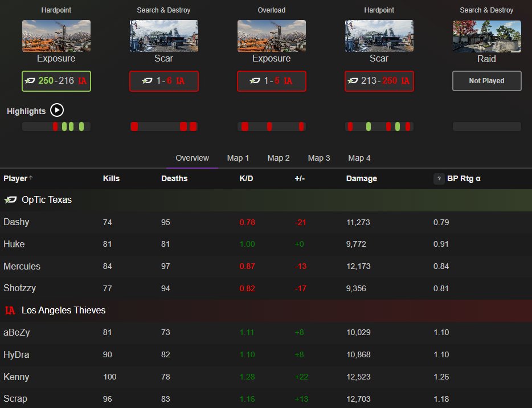
Task: Open the Scar Hardpoint map thumbnail
Action: click(379, 36)
